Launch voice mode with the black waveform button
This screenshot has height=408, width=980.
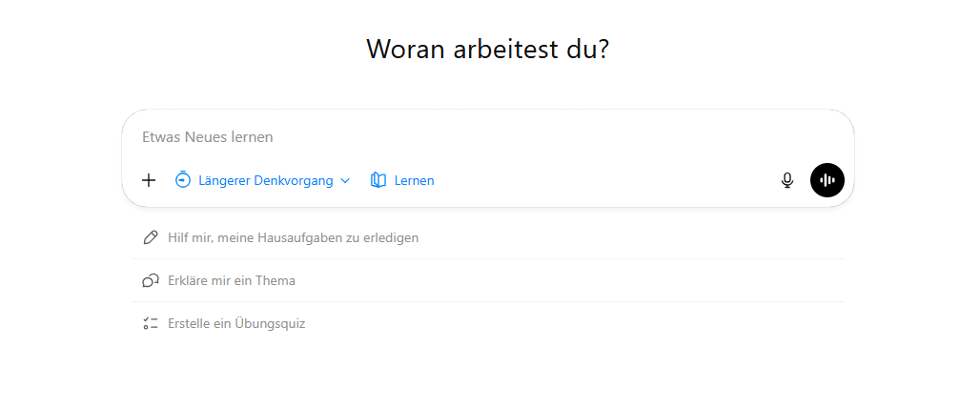[827, 180]
